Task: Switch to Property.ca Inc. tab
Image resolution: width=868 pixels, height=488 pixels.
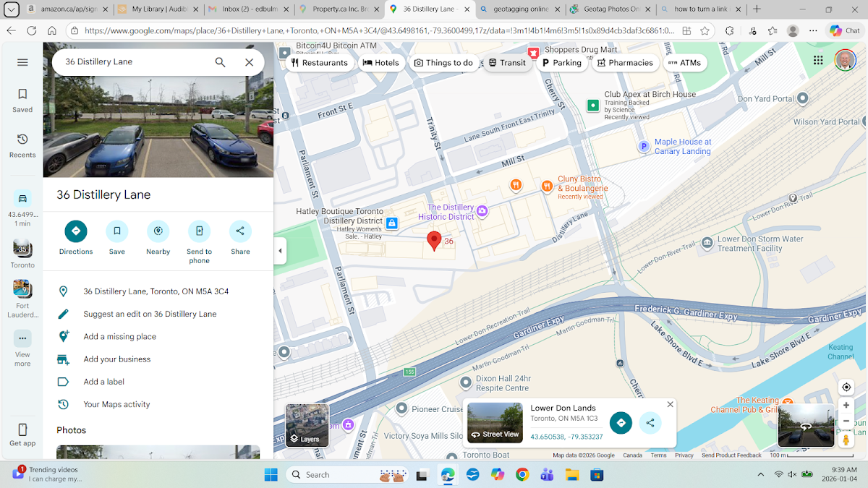Action: (338, 9)
